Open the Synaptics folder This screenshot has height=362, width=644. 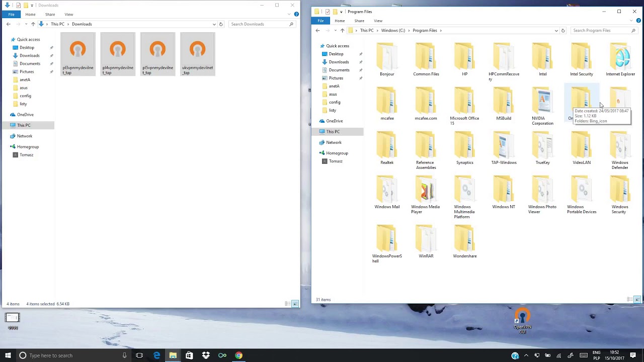click(464, 148)
